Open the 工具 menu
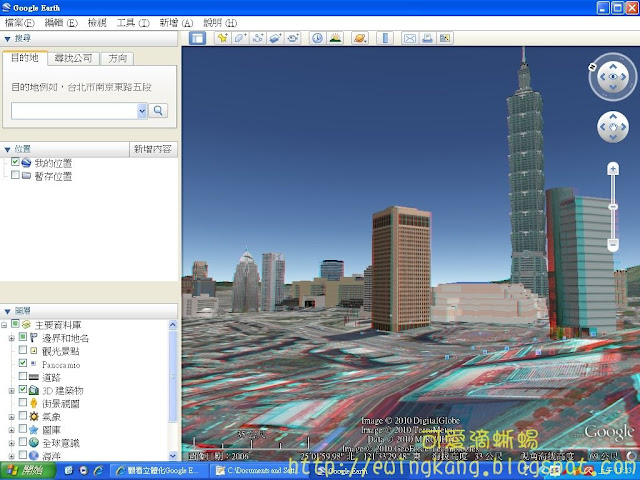 click(133, 23)
